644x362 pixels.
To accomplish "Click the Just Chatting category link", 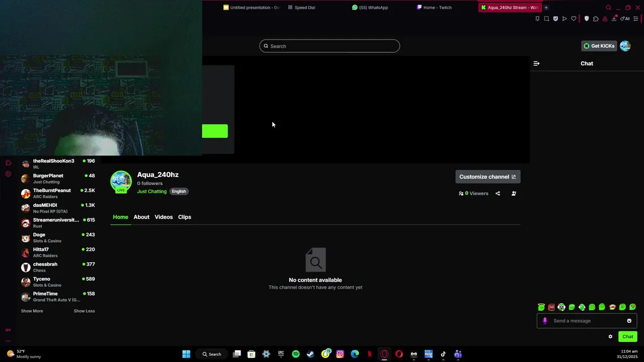I will coord(151,192).
